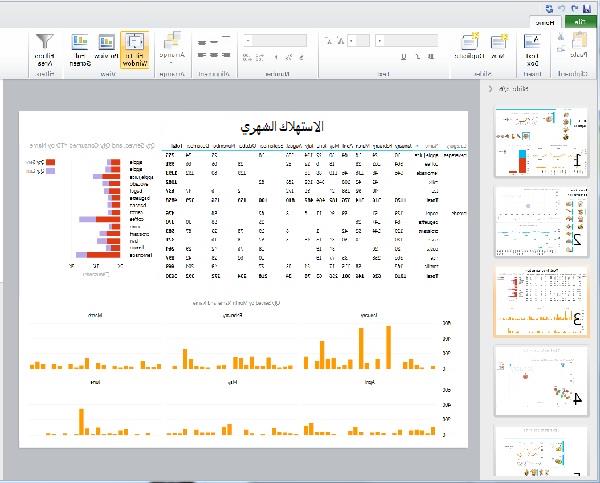This screenshot has width=600, height=483.
Task: Toggle Bold formatting
Action: pyautogui.click(x=431, y=57)
